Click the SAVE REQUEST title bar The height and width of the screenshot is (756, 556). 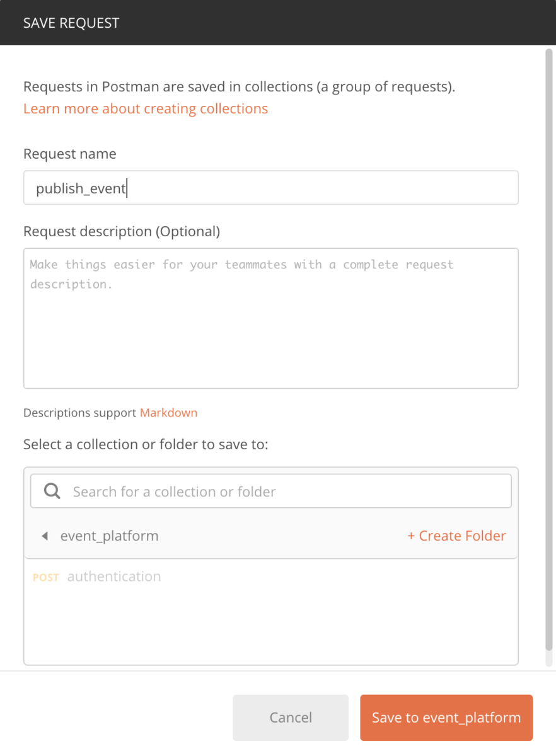(278, 23)
